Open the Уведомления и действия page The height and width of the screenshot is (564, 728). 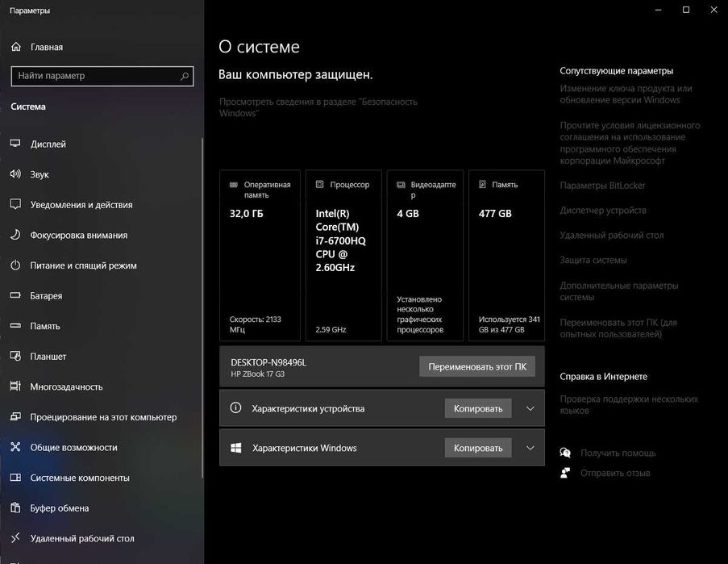click(81, 205)
